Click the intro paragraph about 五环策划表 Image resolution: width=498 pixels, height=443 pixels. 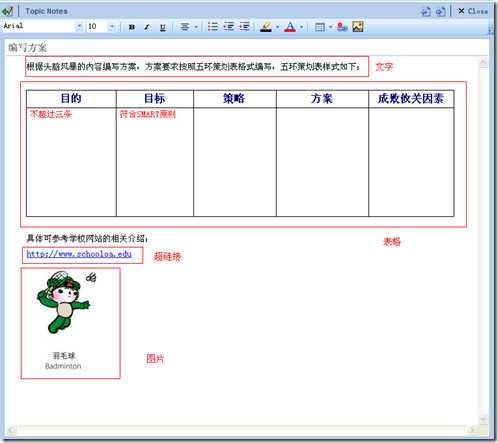[193, 67]
